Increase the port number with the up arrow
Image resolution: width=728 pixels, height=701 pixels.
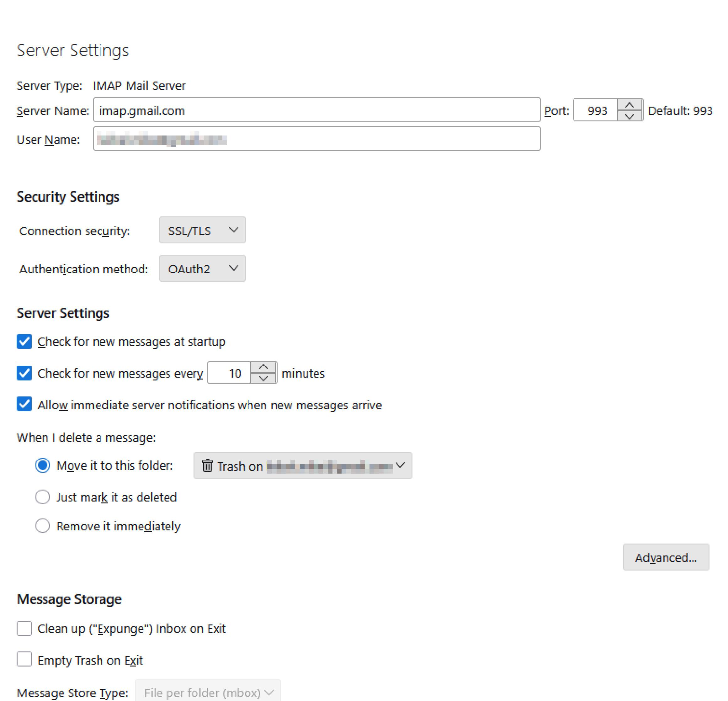coord(629,105)
